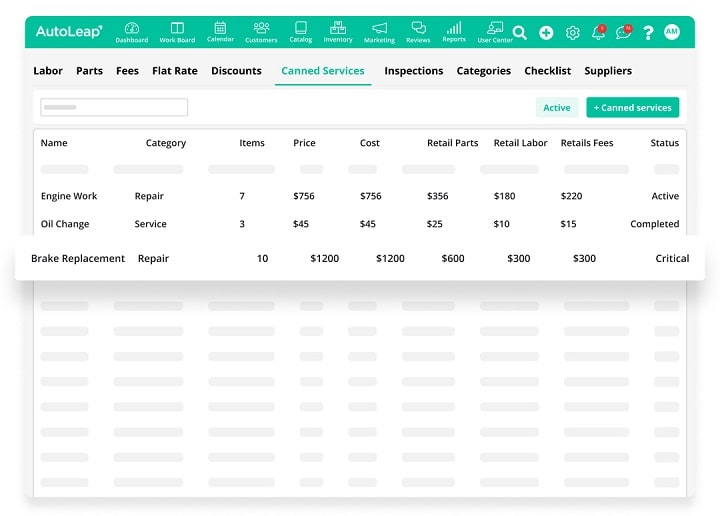Switch to the Labor tab
This screenshot has height=516, width=720.
tap(48, 71)
